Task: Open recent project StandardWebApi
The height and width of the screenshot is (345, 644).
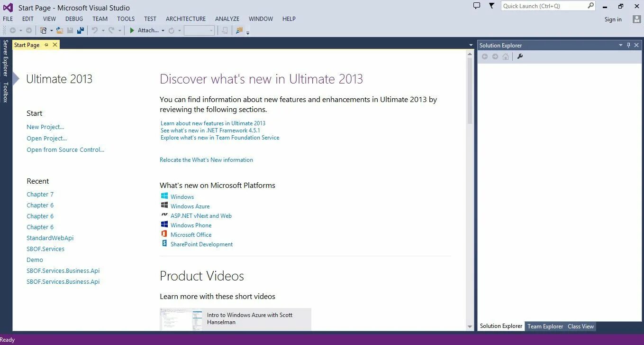Action: pyautogui.click(x=50, y=238)
